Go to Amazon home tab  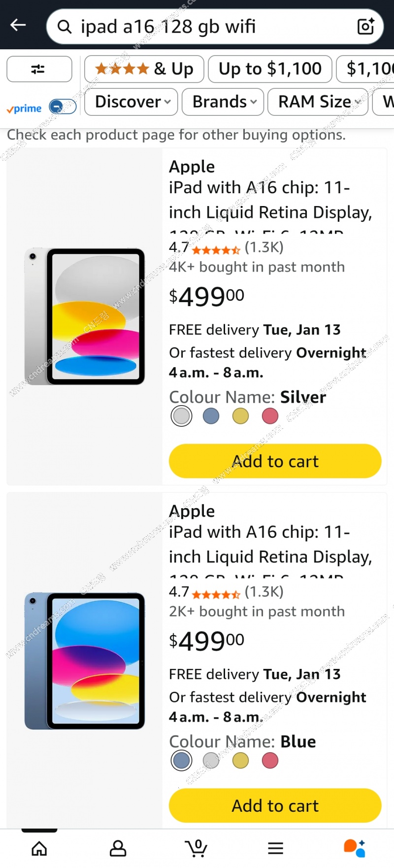[39, 848]
